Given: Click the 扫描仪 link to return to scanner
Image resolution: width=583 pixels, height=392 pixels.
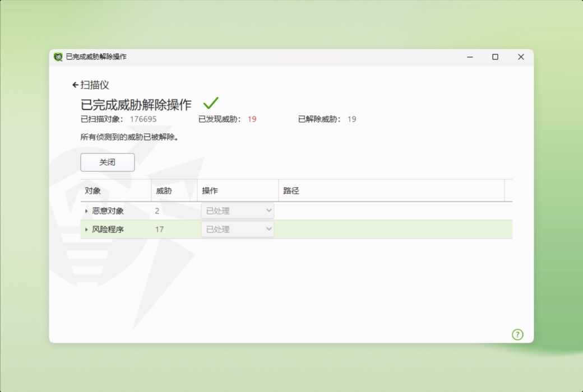Looking at the screenshot, I should click(96, 85).
